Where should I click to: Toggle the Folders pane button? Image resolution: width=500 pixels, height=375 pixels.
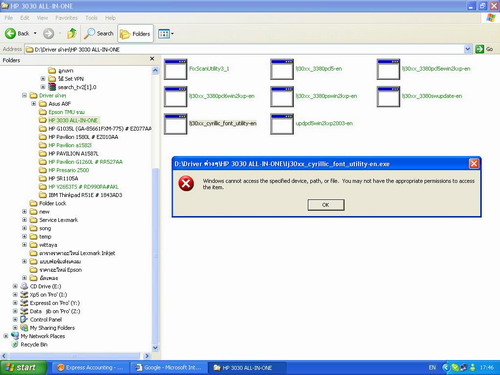tap(135, 34)
